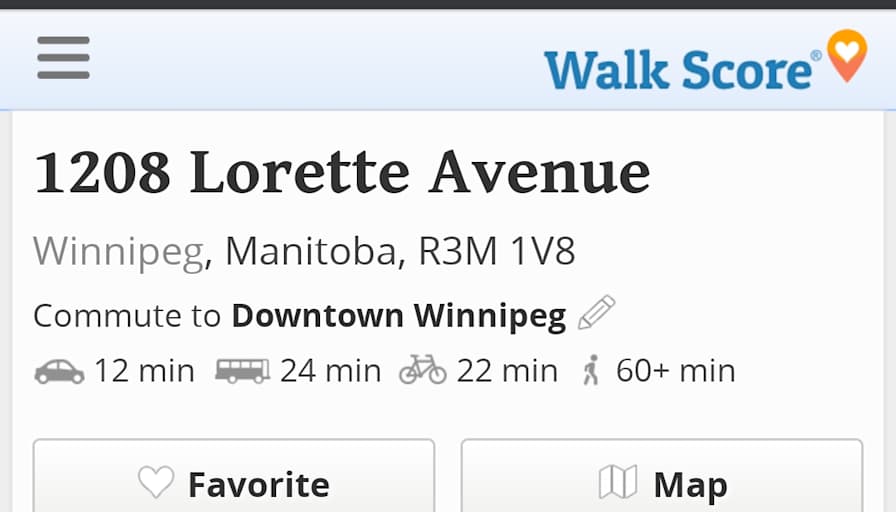
Task: Select the car commute icon
Action: point(59,371)
